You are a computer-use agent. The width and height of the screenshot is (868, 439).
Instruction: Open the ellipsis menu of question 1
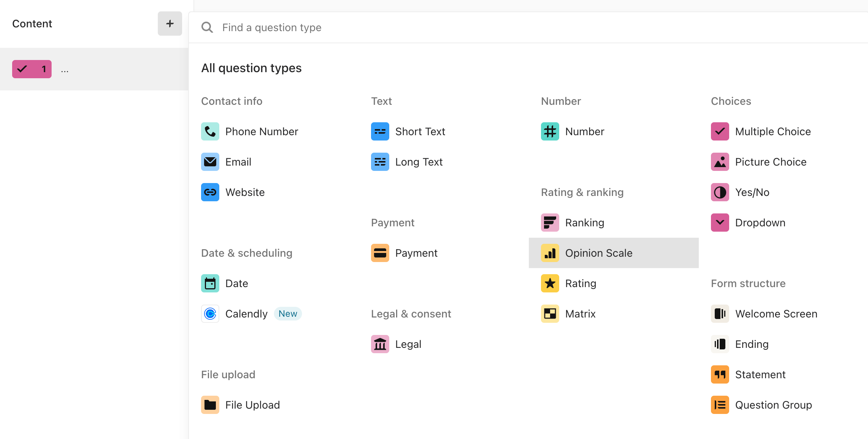pyautogui.click(x=65, y=71)
